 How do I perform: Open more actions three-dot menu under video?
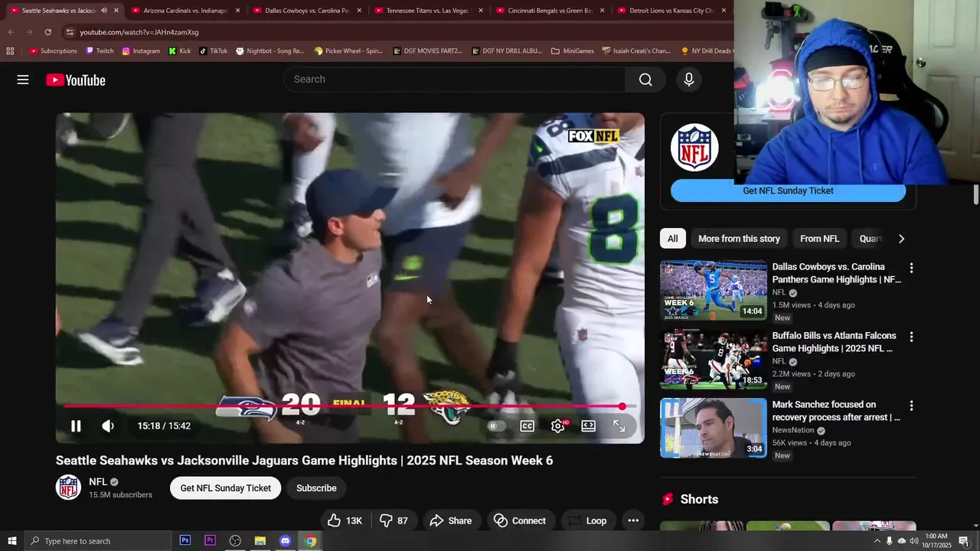(633, 521)
